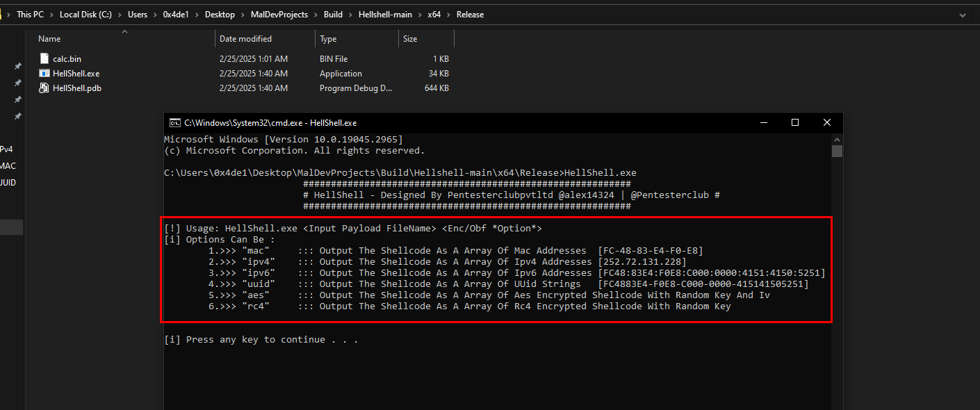Click the 34 KB size value

[439, 74]
